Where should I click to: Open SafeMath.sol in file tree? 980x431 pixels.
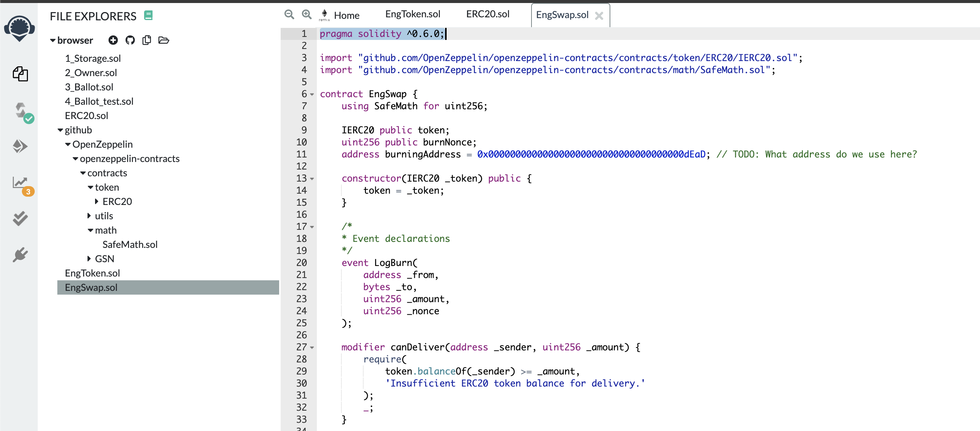pos(130,245)
